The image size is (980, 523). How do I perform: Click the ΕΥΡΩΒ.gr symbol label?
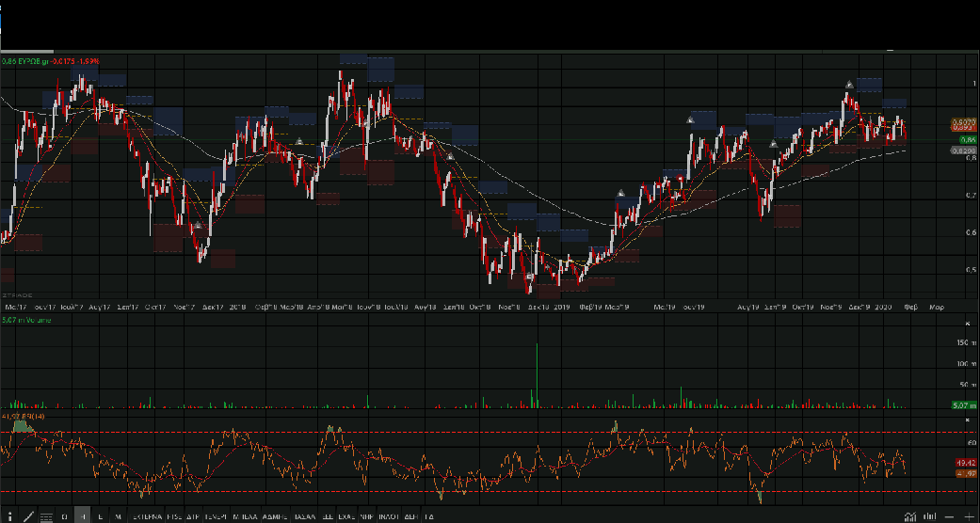pos(32,62)
